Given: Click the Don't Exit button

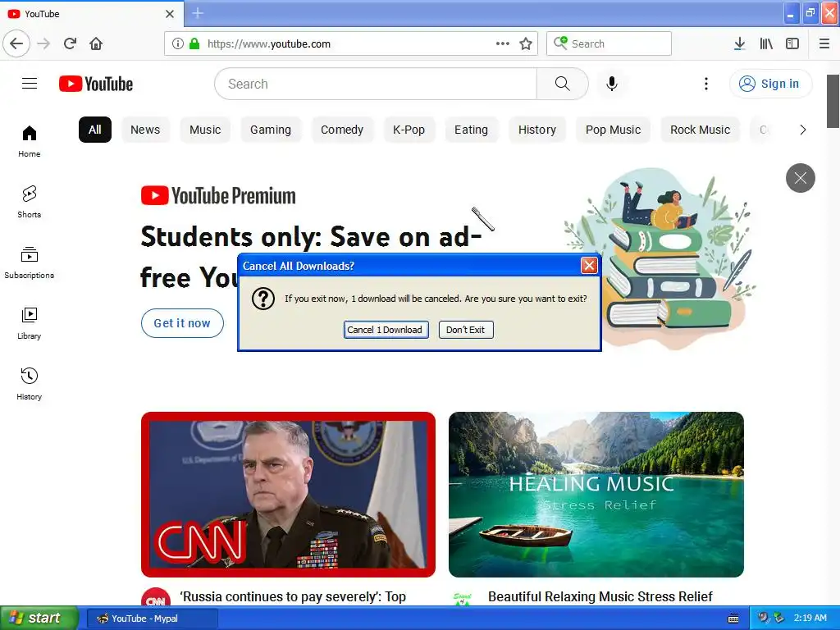Looking at the screenshot, I should click(x=466, y=330).
